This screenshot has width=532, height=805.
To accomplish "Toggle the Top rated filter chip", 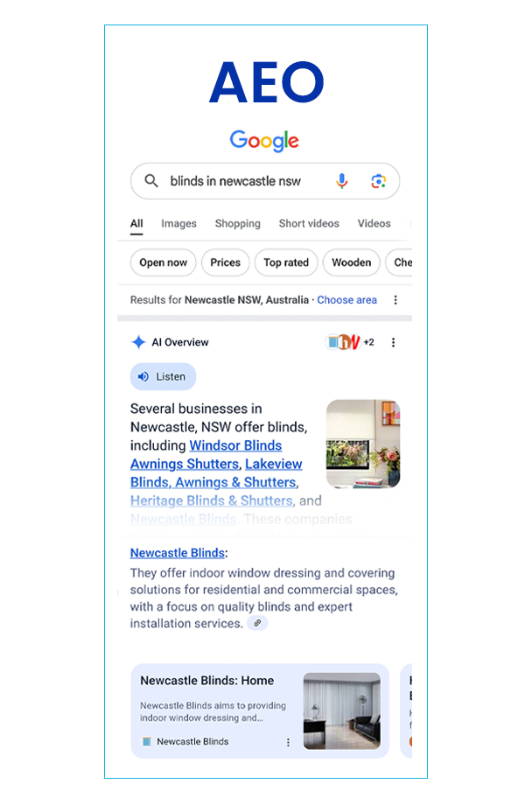I will pyautogui.click(x=286, y=262).
